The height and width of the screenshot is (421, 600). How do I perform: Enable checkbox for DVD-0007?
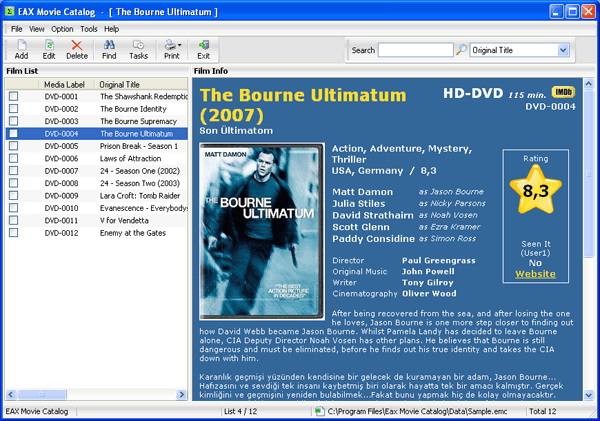pyautogui.click(x=14, y=170)
